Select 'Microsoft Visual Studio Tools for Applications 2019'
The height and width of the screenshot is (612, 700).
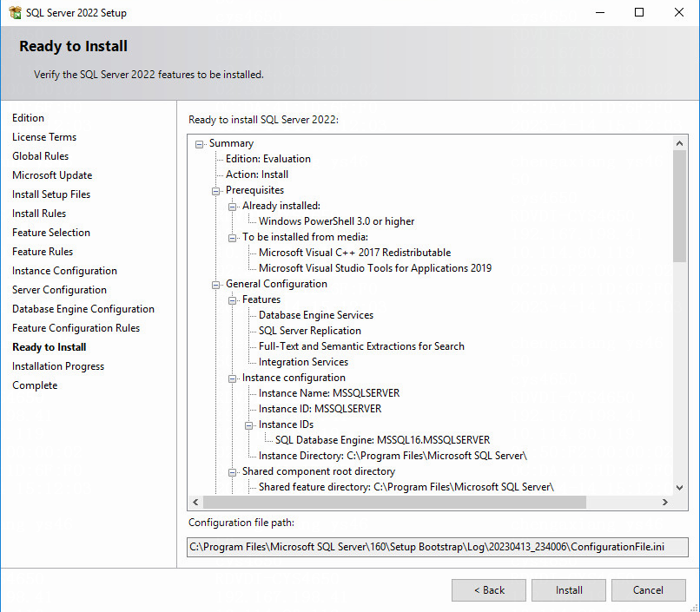pyautogui.click(x=375, y=268)
